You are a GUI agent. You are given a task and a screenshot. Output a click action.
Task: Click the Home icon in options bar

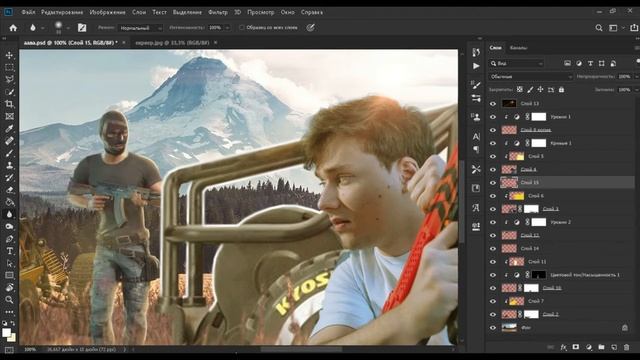pyautogui.click(x=13, y=28)
